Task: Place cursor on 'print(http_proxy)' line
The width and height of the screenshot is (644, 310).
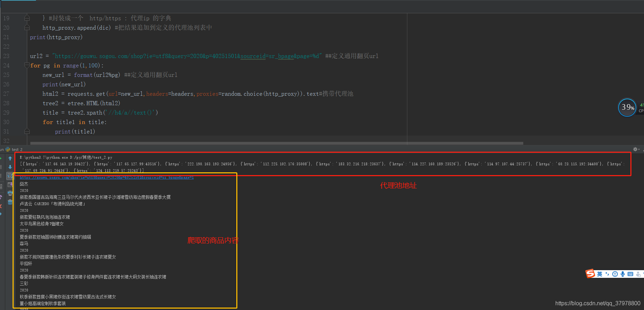Action: coord(56,37)
